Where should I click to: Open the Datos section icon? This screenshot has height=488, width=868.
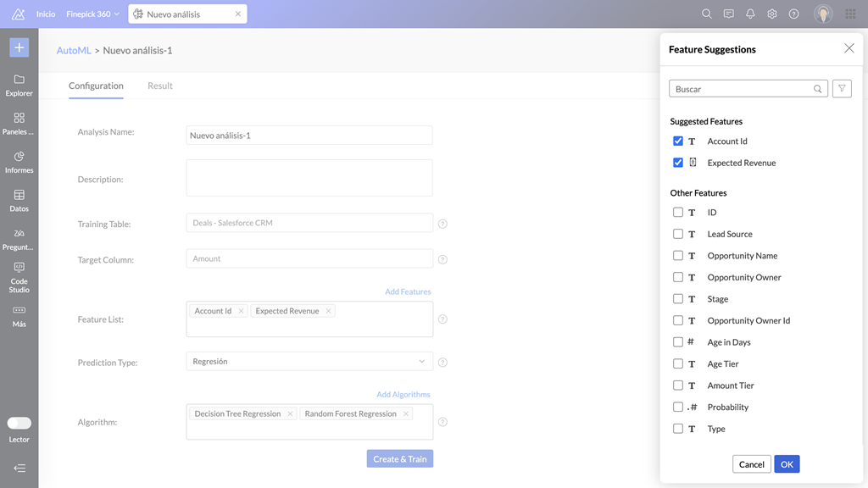(x=19, y=200)
